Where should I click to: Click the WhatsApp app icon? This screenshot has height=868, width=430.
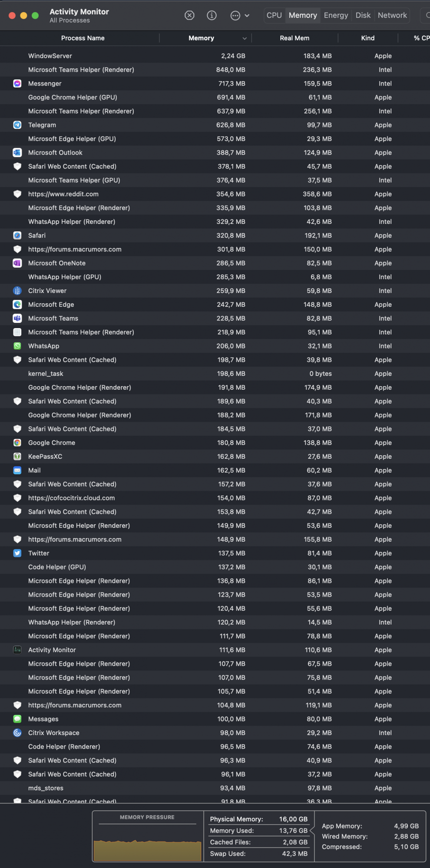tap(17, 346)
